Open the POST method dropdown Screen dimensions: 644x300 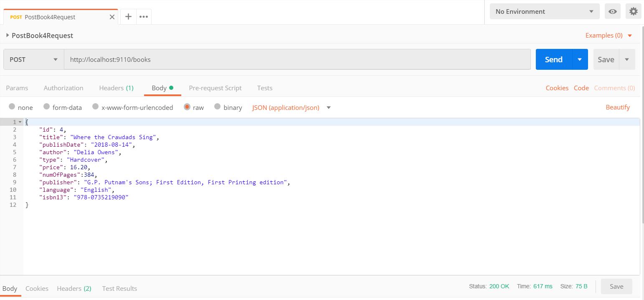[33, 59]
